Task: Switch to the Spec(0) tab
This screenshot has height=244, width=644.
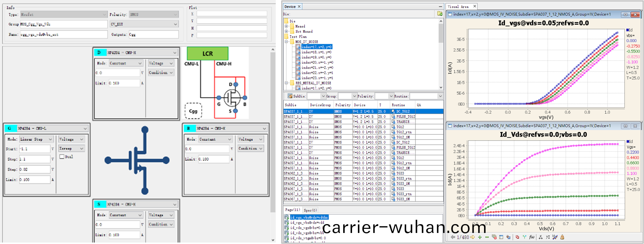Action: 310,210
